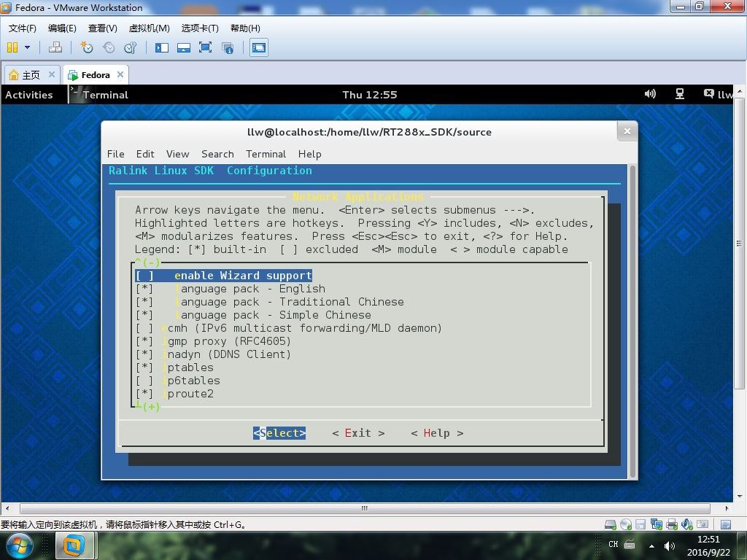The width and height of the screenshot is (747, 560).
Task: Click the VMware vertical scrollbar thumb
Action: coord(739,244)
